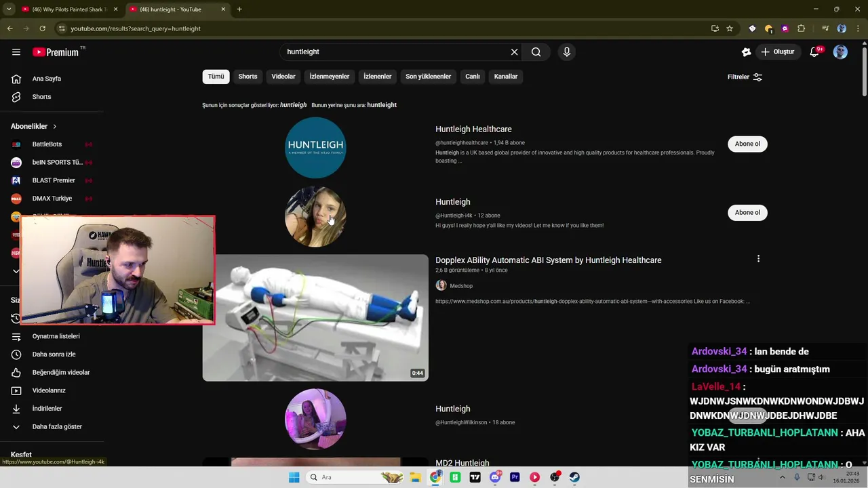Open Steam from the taskbar
The width and height of the screenshot is (868, 488).
pos(574,477)
